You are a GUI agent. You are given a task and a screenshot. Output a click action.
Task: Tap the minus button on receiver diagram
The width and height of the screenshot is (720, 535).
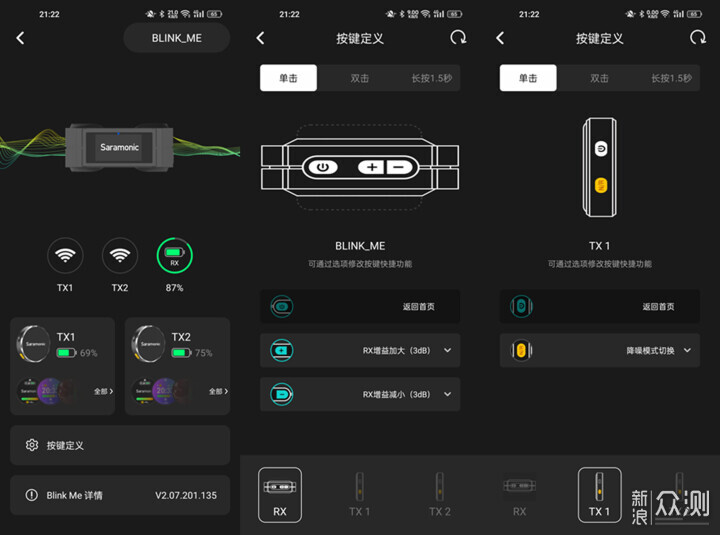click(x=399, y=167)
